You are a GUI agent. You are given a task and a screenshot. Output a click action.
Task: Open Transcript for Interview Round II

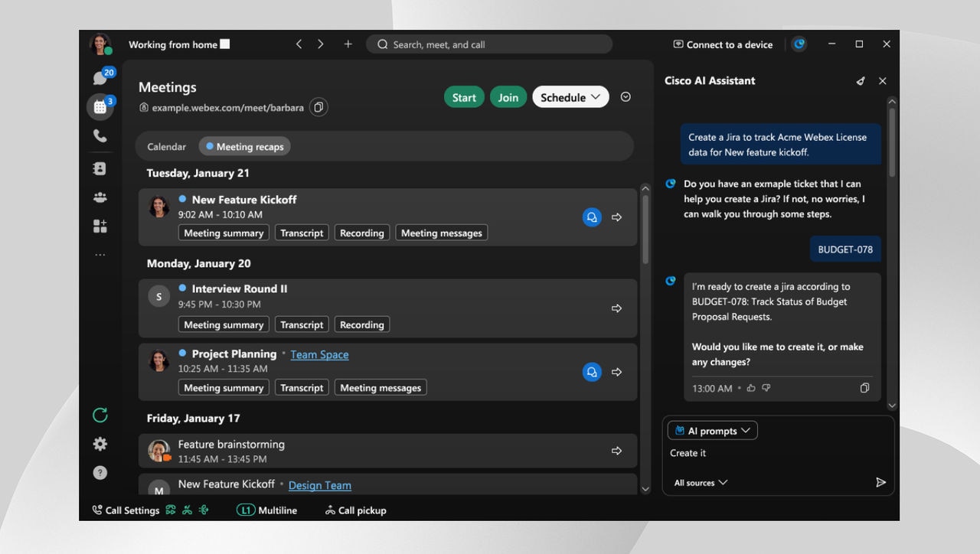click(302, 324)
